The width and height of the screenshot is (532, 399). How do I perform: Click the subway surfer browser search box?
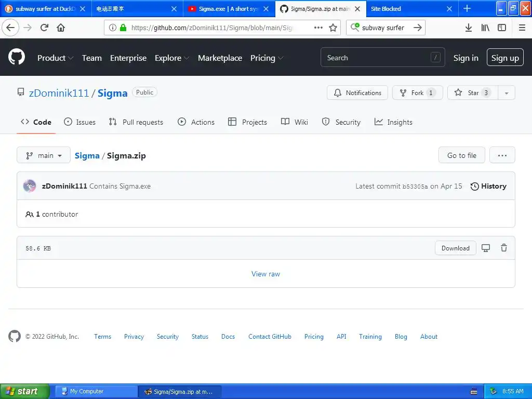[x=385, y=28]
